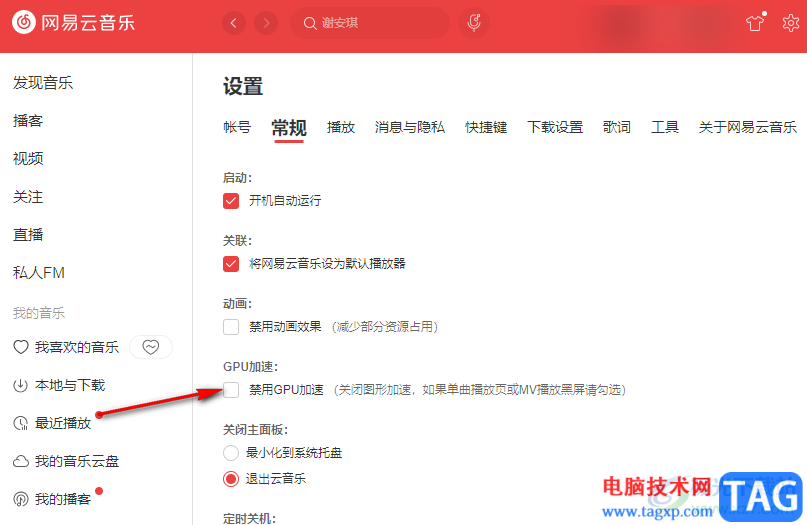
Task: Uncheck 开机自动运行 checkbox
Action: click(x=231, y=201)
